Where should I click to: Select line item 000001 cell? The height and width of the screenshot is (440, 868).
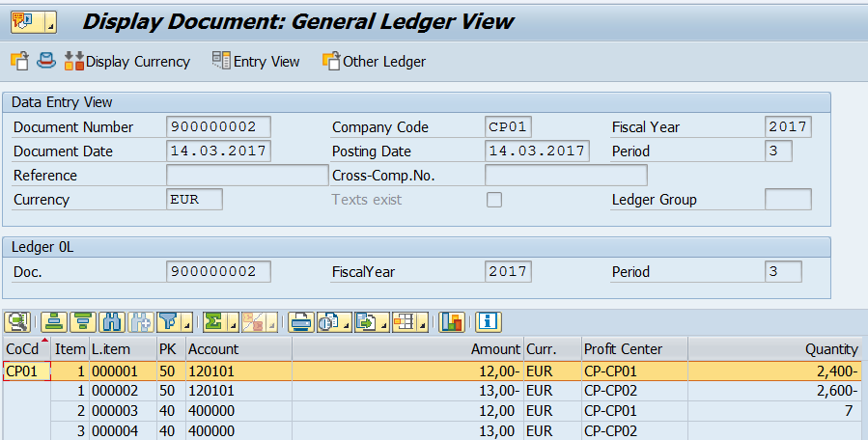point(123,371)
